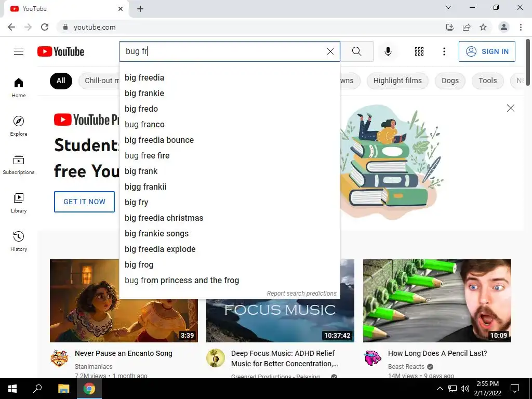The image size is (532, 399).
Task: Click GET IT NOW button
Action: pos(84,202)
